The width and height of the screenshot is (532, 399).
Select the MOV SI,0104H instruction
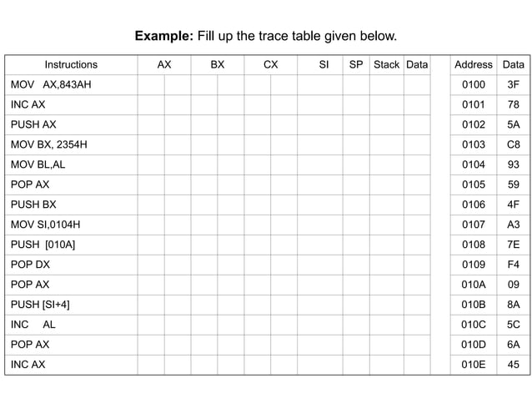click(46, 225)
